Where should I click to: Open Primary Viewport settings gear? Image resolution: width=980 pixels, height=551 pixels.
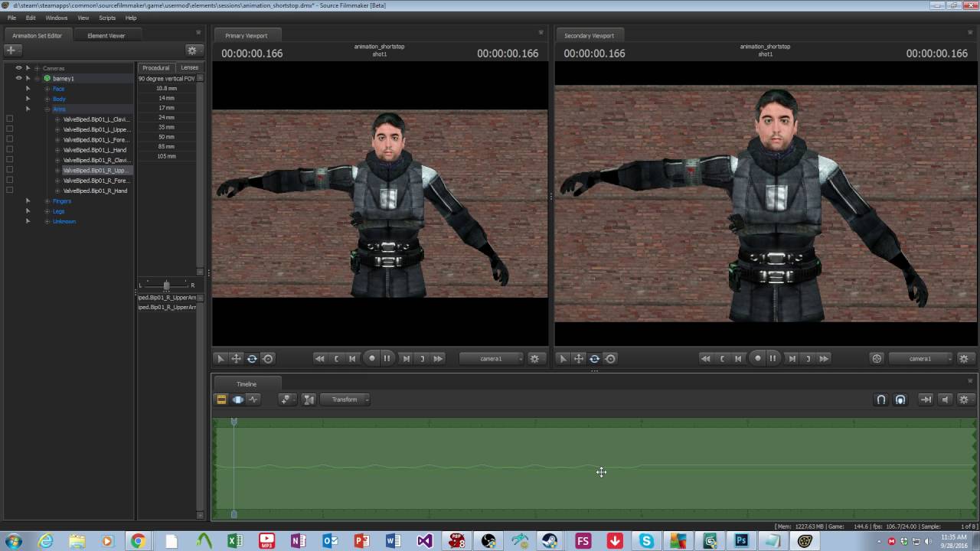(534, 358)
